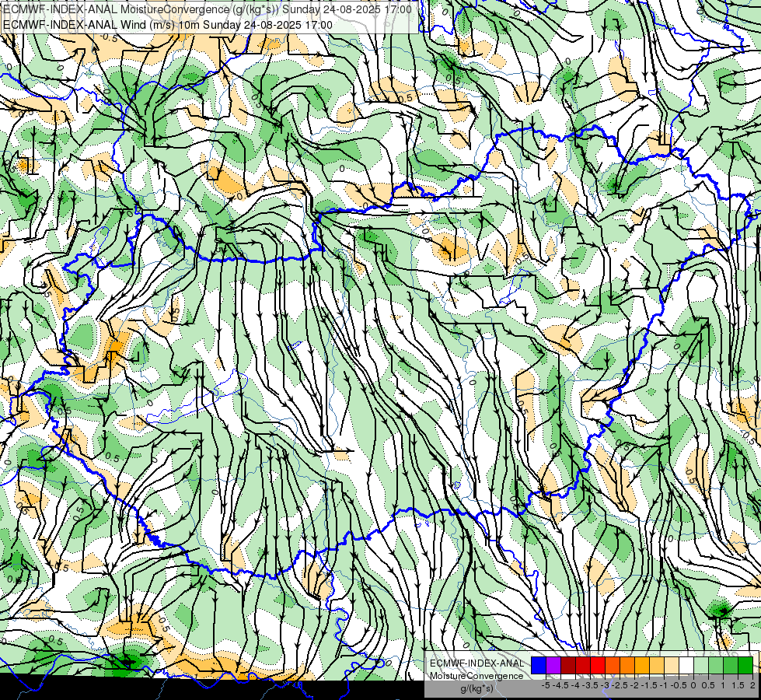The image size is (761, 700).
Task: Select the legend swatch between -4 and -3.5
Action: [583, 666]
